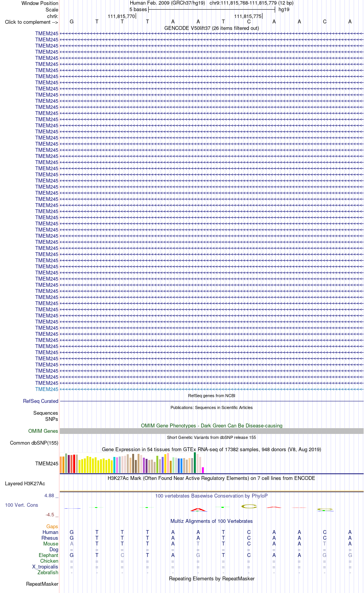Select the 'Rhesus' alignment row label
Viewport: 364px width, 593px height.
pos(50,538)
